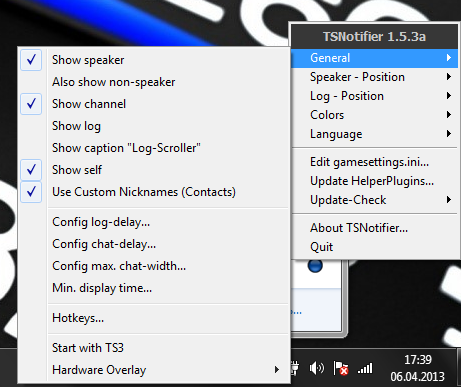The image size is (461, 387).
Task: Choose Edit gamesettings.ini
Action: [x=374, y=162]
